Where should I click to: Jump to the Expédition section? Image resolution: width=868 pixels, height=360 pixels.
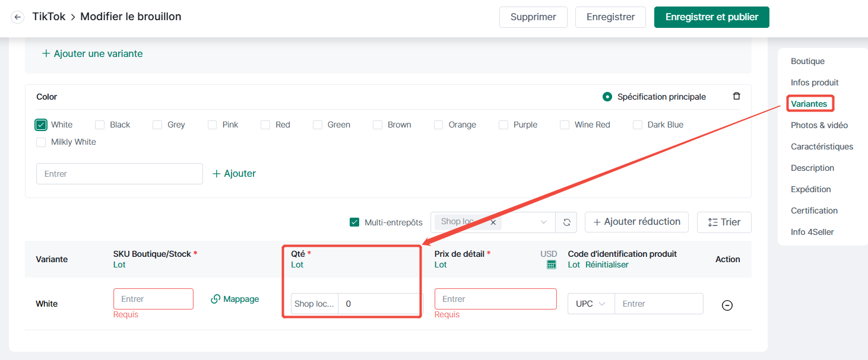[x=810, y=189]
